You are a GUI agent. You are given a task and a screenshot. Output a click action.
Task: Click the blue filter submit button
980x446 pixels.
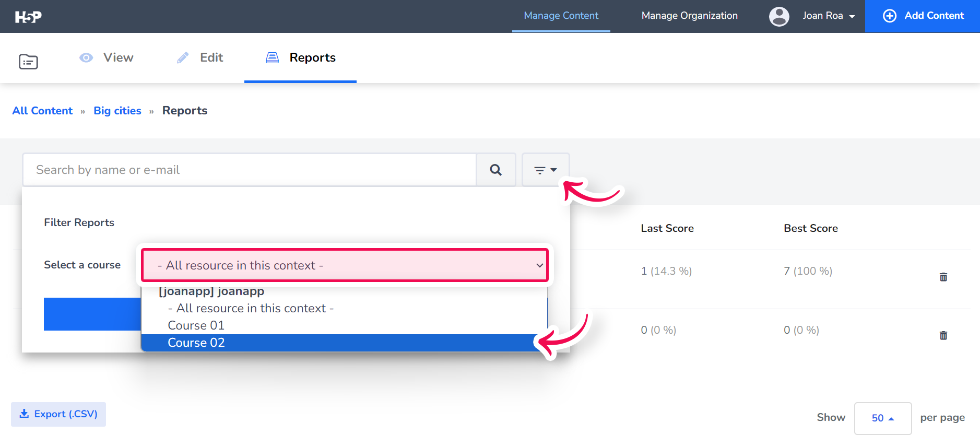pos(92,314)
